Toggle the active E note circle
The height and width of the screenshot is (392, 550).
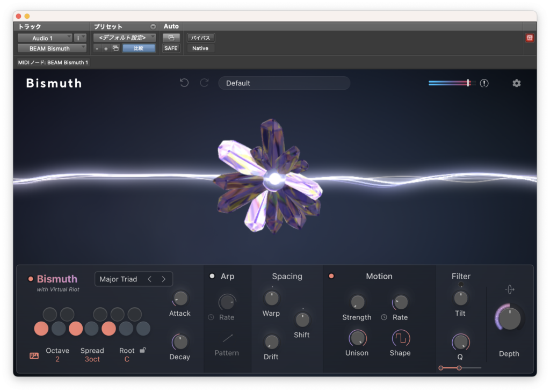(75, 329)
